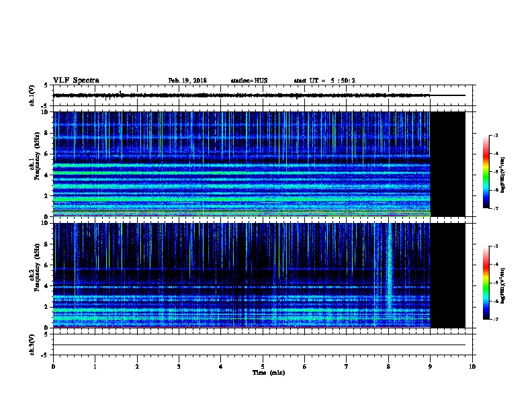532x411 pixels.
Task: Click the ch.1 "Frequency (kHz)" axis label
Action: tap(37, 156)
